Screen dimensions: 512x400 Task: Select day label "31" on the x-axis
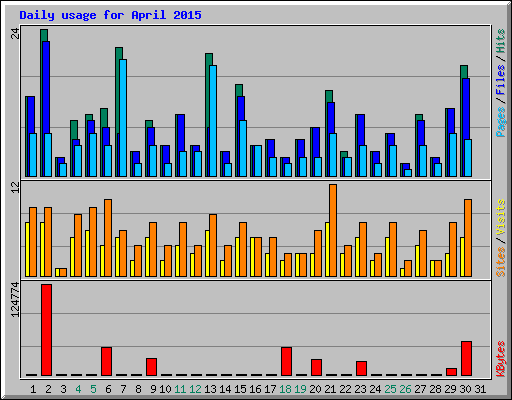480,389
